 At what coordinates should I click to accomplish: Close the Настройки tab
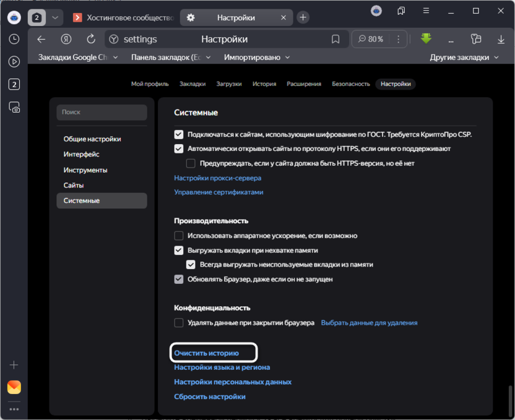point(283,18)
